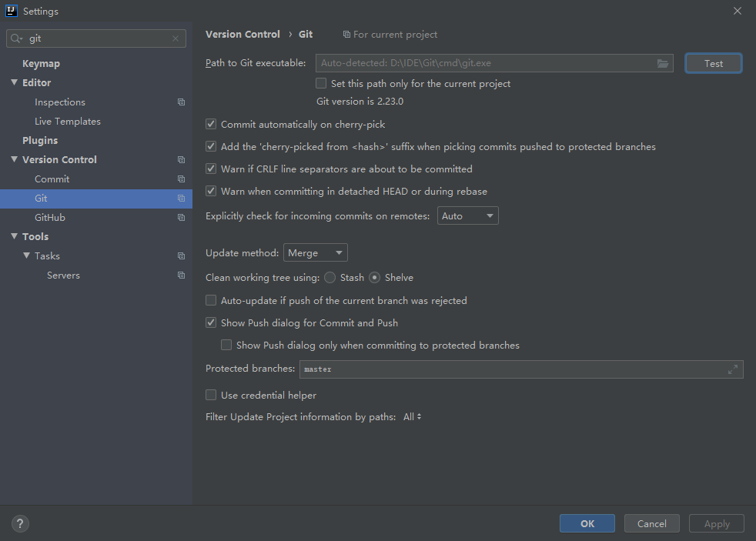Click the Path to Git executable field
756x541 pixels.
pyautogui.click(x=494, y=63)
